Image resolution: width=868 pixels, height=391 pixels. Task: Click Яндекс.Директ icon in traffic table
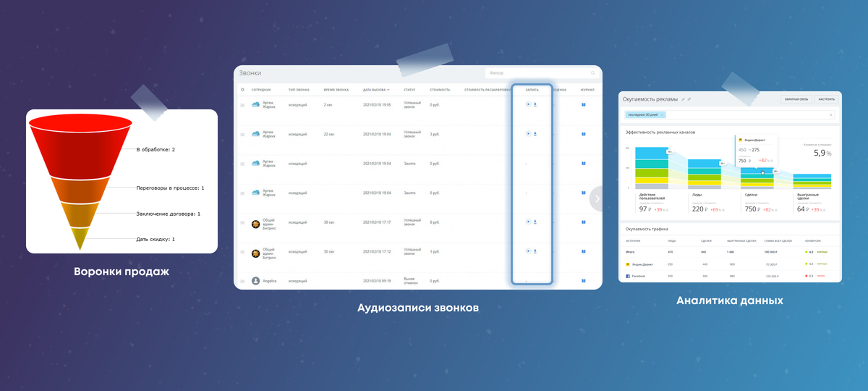click(x=628, y=264)
